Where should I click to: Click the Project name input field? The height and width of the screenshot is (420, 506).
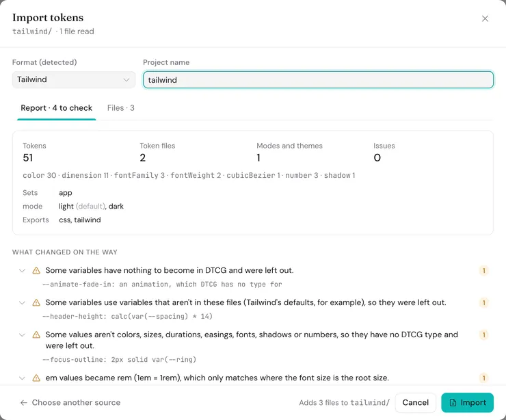coord(318,80)
